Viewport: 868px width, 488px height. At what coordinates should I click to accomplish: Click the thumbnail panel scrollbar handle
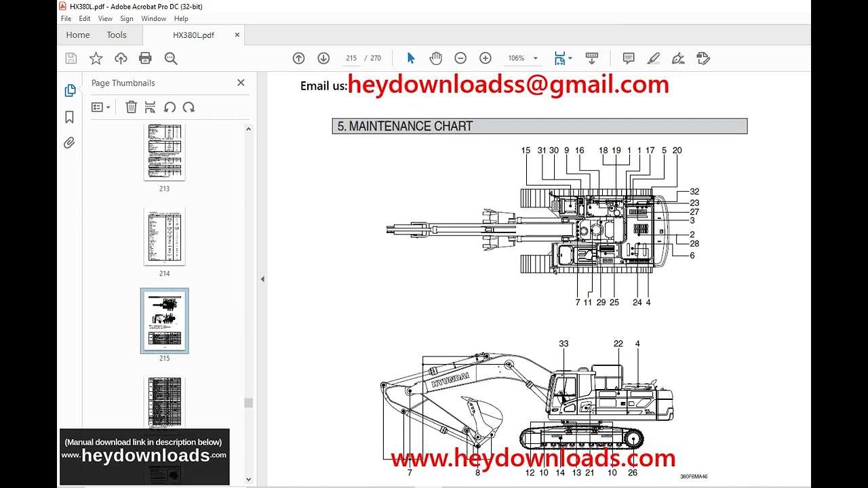pyautogui.click(x=248, y=403)
